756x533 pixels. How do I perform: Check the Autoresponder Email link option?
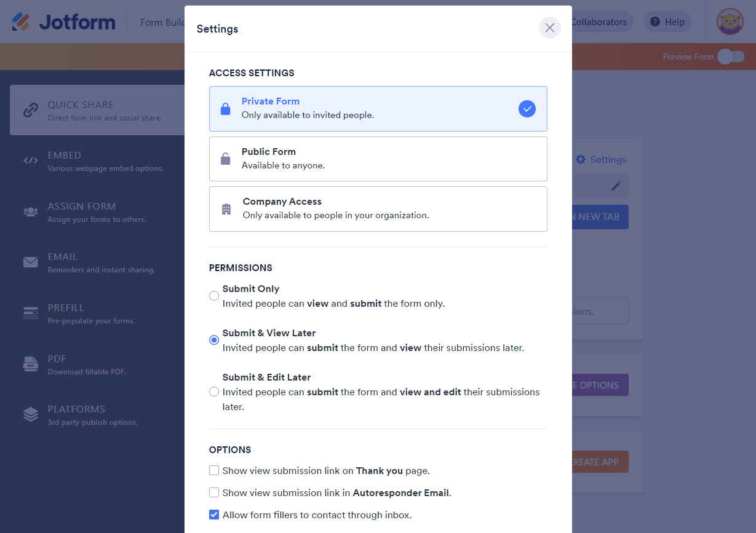[214, 492]
